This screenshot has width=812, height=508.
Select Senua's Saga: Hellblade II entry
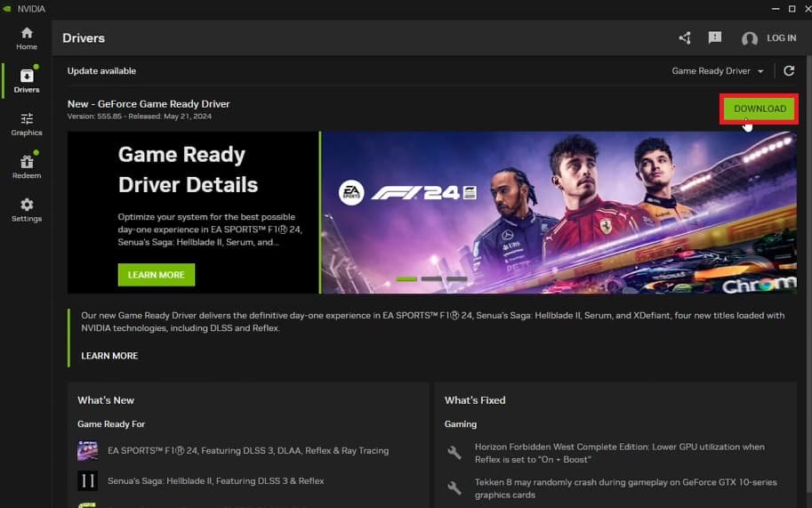click(215, 481)
